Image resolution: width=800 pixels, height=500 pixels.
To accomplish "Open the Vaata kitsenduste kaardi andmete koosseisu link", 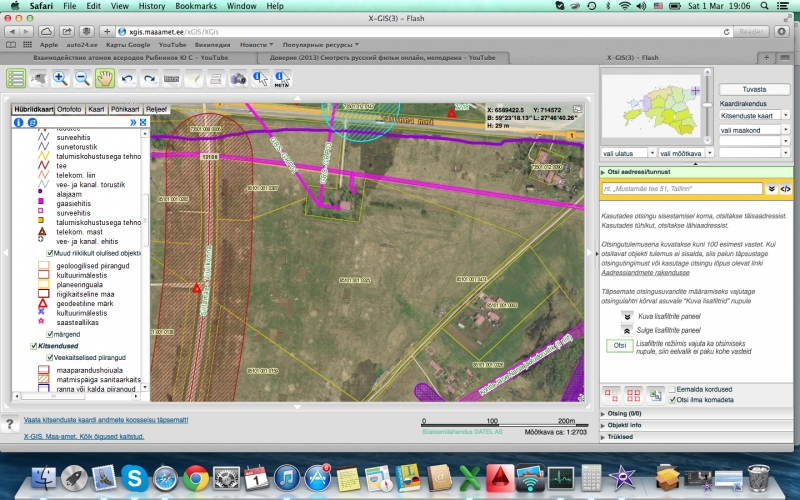I will (106, 420).
